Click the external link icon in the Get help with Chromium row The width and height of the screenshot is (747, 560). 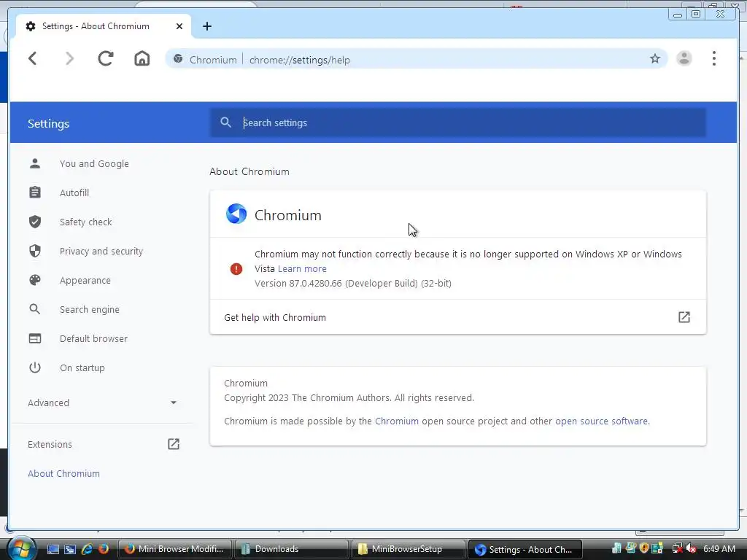tap(684, 317)
